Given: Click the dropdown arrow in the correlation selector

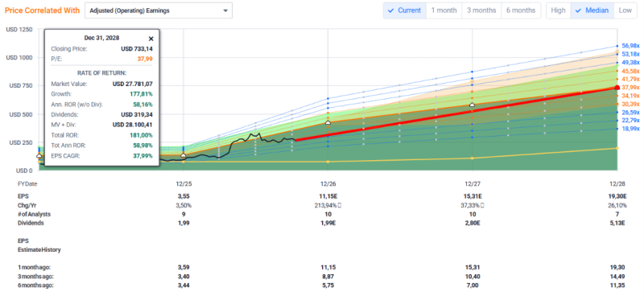Looking at the screenshot, I should coord(225,10).
